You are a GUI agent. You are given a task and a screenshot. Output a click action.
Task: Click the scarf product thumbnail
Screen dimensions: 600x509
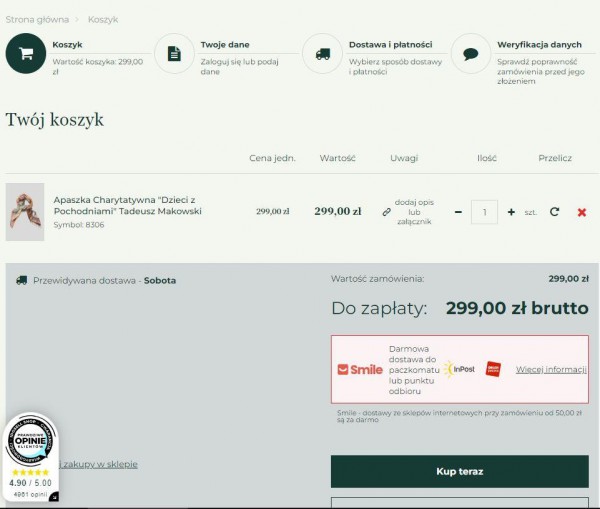pos(25,212)
